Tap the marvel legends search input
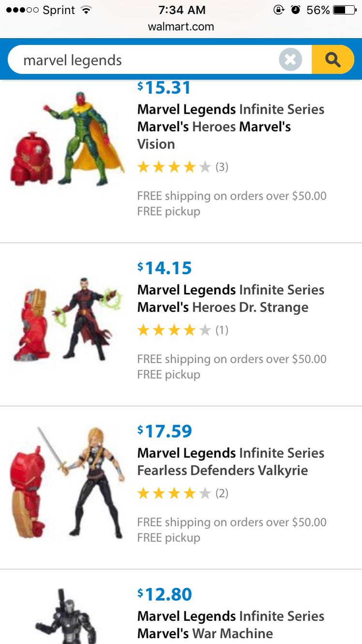This screenshot has height=644, width=362. click(x=145, y=60)
